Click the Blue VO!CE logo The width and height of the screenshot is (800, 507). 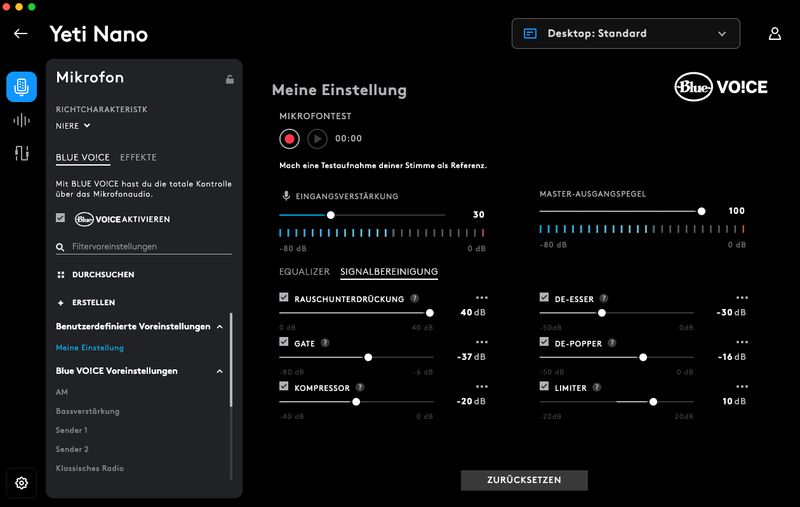pyautogui.click(x=721, y=87)
